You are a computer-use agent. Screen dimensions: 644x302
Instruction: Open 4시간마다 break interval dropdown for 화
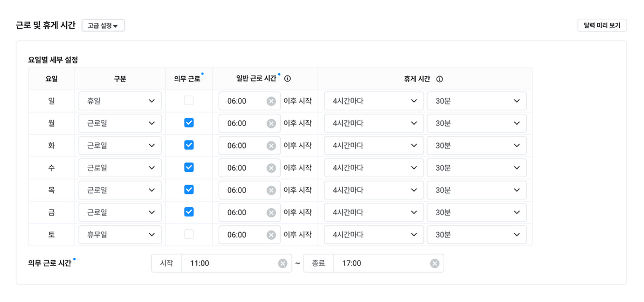[374, 145]
